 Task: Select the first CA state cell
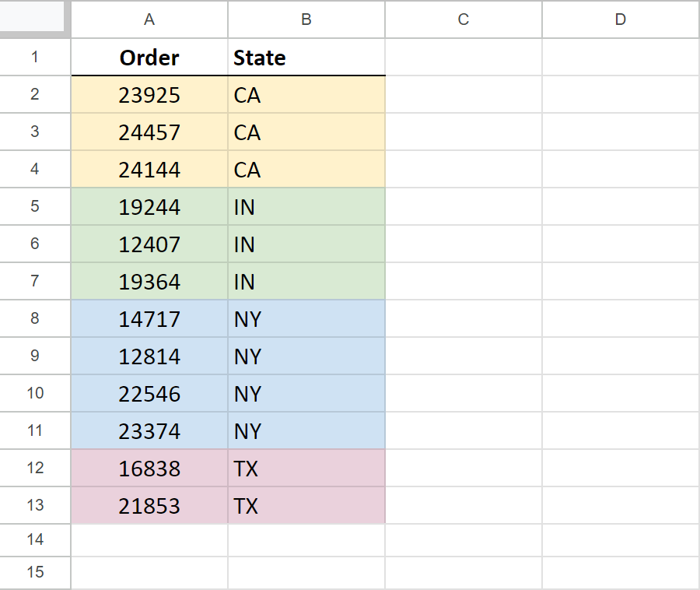(x=306, y=94)
